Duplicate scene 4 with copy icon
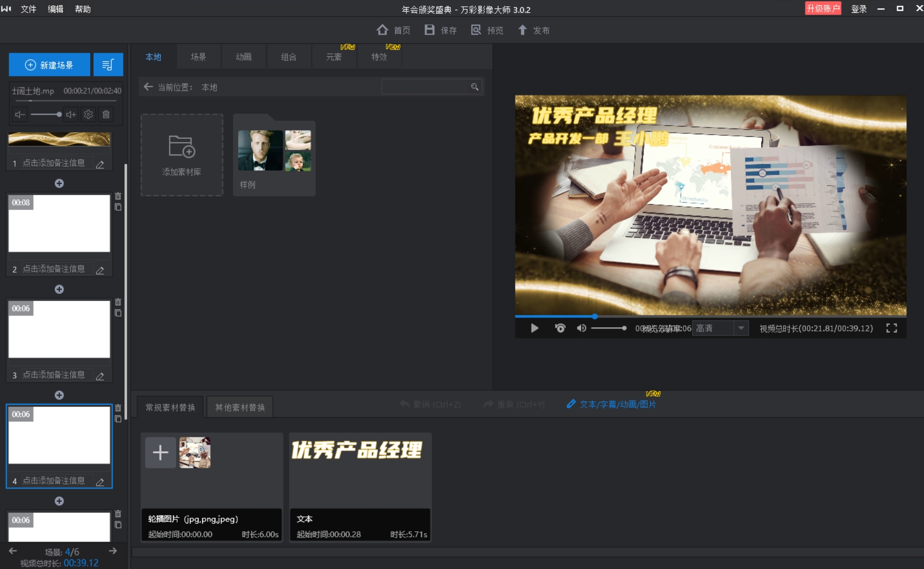 tap(118, 419)
